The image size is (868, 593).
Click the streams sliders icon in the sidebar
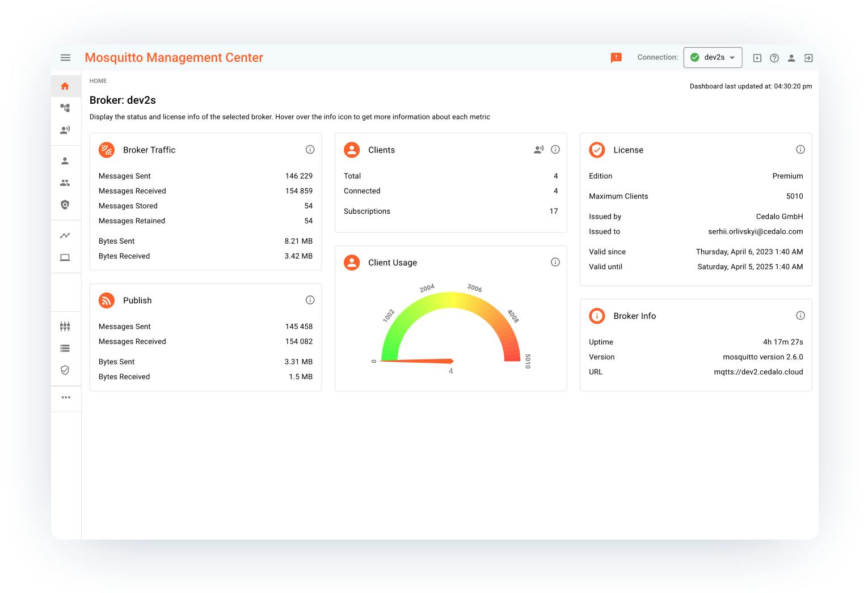coord(65,326)
